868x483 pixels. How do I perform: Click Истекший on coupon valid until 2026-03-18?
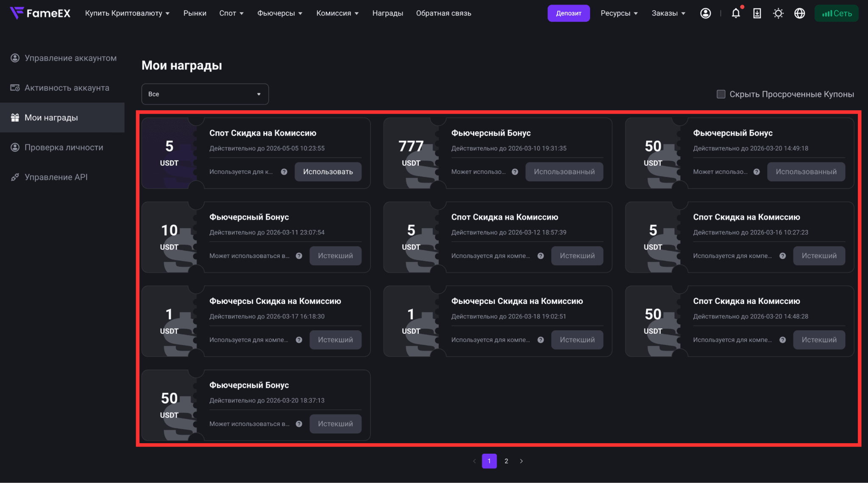pos(577,340)
